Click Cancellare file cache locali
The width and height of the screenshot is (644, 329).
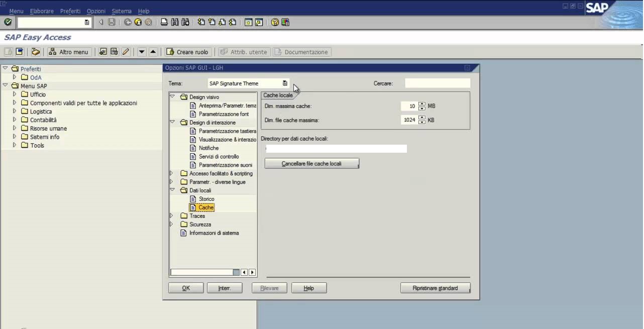coord(311,164)
